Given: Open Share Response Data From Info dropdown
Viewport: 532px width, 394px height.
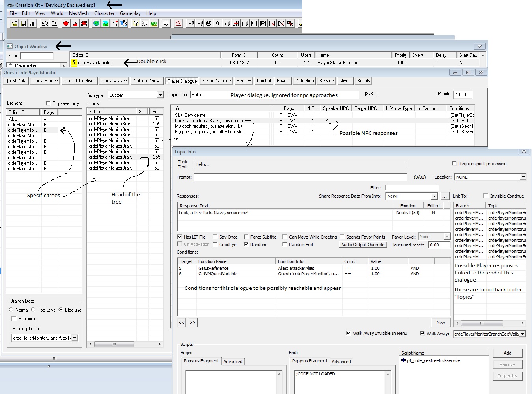Looking at the screenshot, I should pos(434,196).
